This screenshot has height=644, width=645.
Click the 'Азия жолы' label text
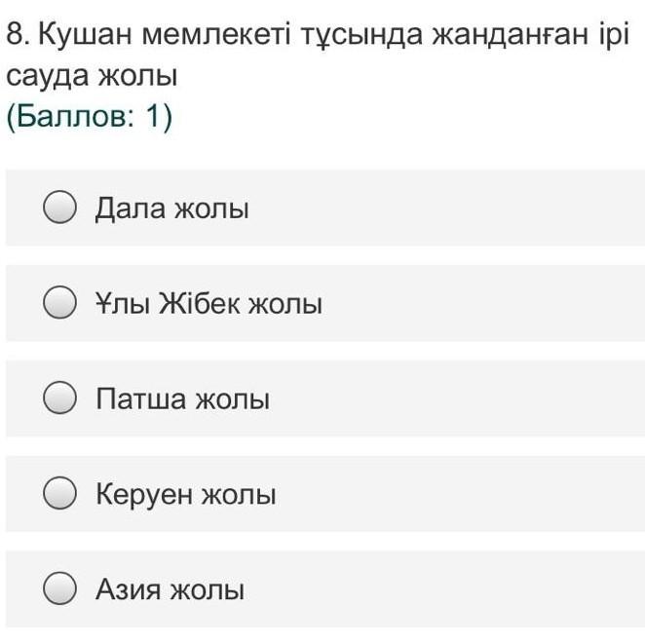[170, 590]
